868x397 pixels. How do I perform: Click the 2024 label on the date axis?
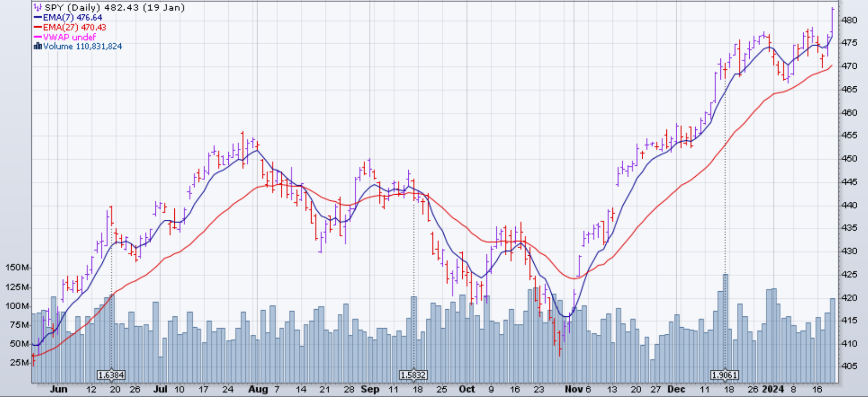tap(773, 389)
